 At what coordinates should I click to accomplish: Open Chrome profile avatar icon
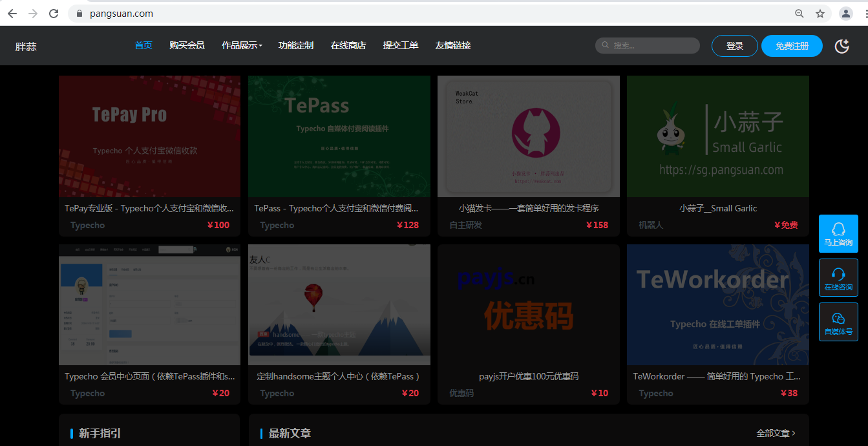[x=845, y=14]
